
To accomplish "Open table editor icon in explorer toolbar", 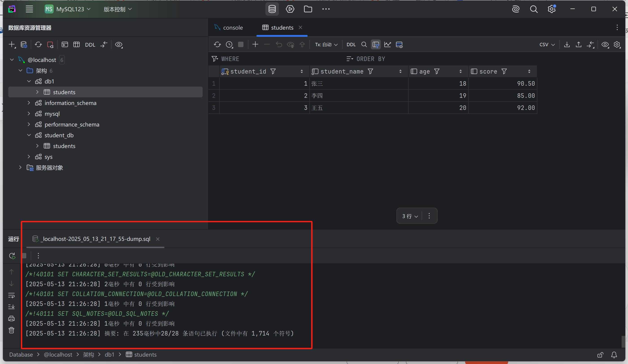I will point(77,45).
